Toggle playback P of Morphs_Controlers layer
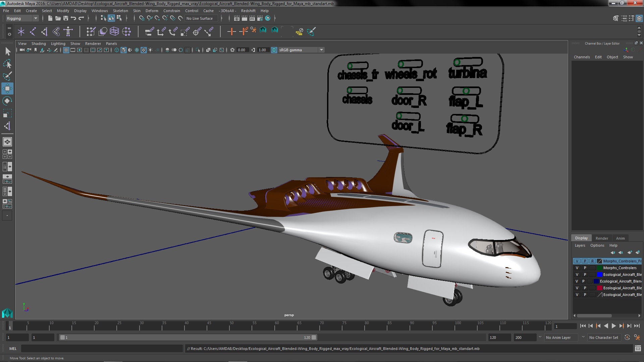 click(585, 268)
